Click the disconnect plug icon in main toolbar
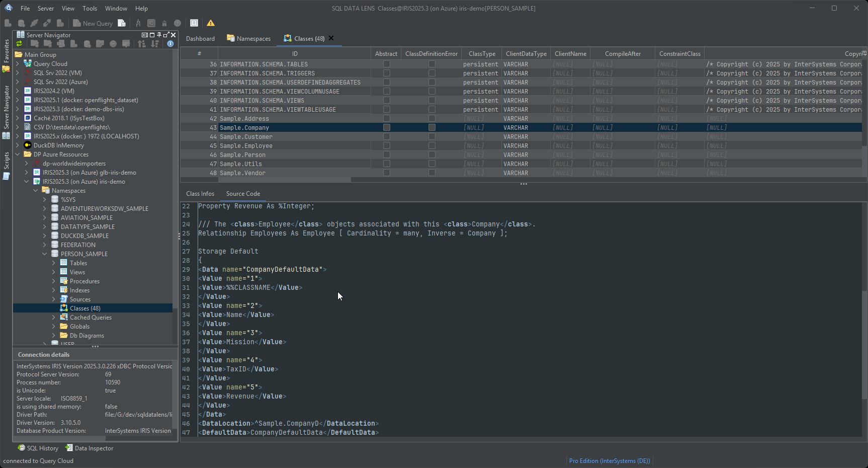Screen dimensions: 868x468 click(47, 23)
